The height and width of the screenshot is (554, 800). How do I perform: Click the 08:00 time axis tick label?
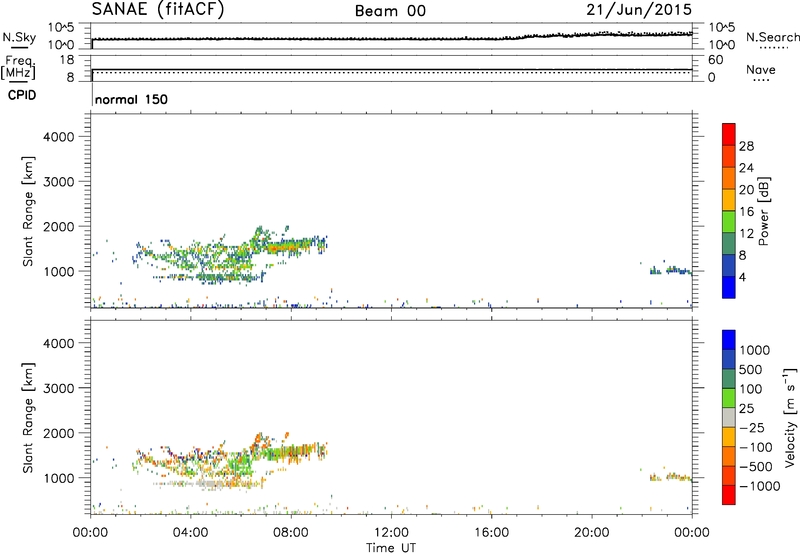(x=291, y=533)
